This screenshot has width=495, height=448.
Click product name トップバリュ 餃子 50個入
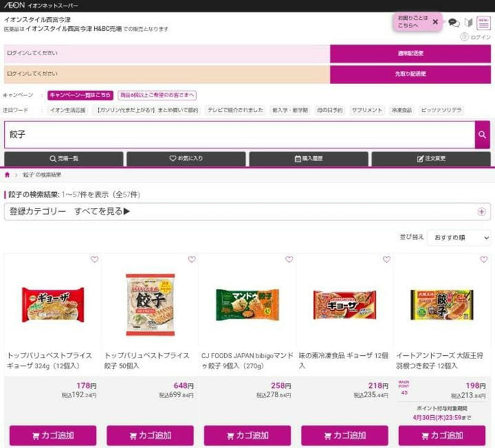(147, 361)
